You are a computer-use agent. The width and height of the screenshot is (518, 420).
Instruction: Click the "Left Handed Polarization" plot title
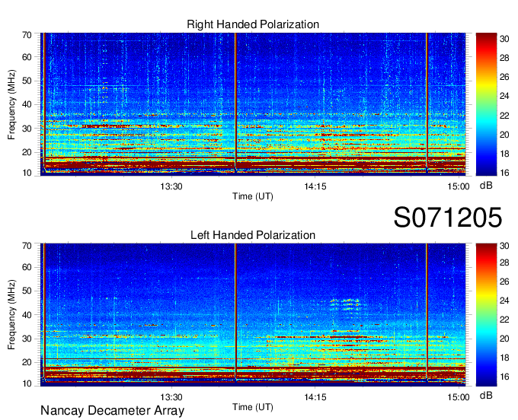(253, 235)
